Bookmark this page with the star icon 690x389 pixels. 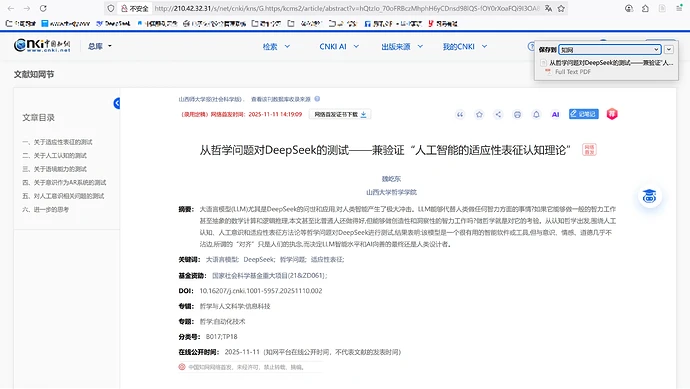pos(561,8)
